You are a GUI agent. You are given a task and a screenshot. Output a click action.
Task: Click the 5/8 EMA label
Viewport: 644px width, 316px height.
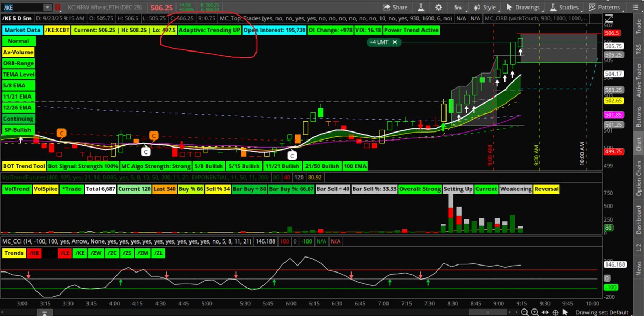19,85
